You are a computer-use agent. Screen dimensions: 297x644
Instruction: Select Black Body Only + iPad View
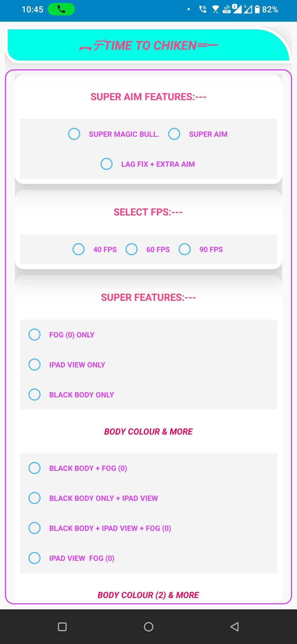pyautogui.click(x=35, y=498)
